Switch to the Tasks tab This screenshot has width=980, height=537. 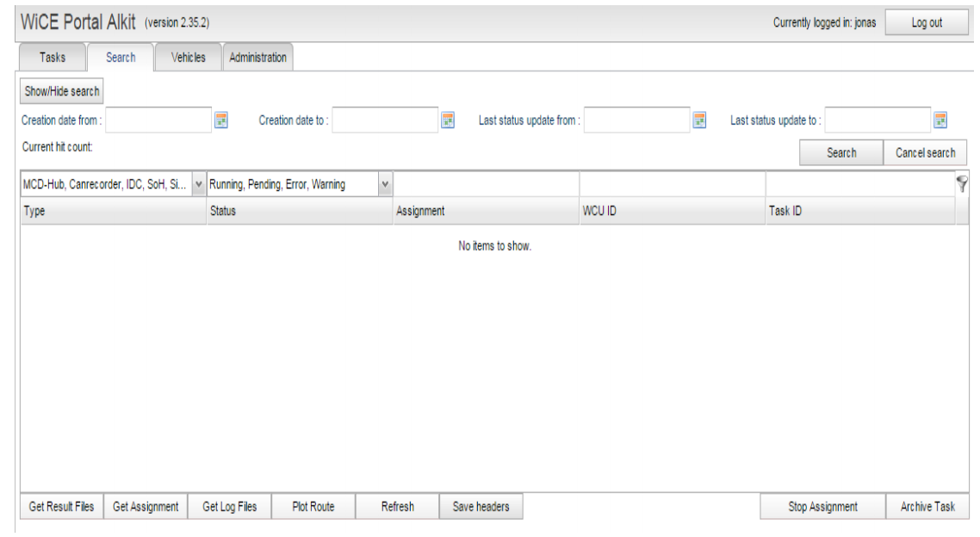(x=53, y=58)
